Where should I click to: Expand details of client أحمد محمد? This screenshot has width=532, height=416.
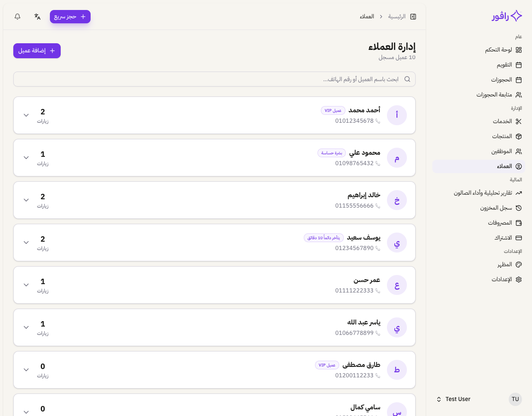coord(26,115)
